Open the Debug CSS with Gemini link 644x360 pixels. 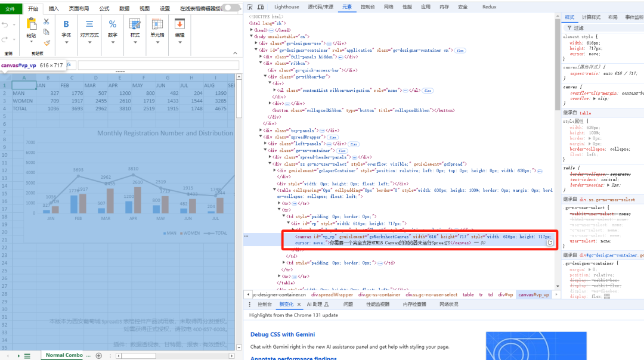[x=283, y=334]
